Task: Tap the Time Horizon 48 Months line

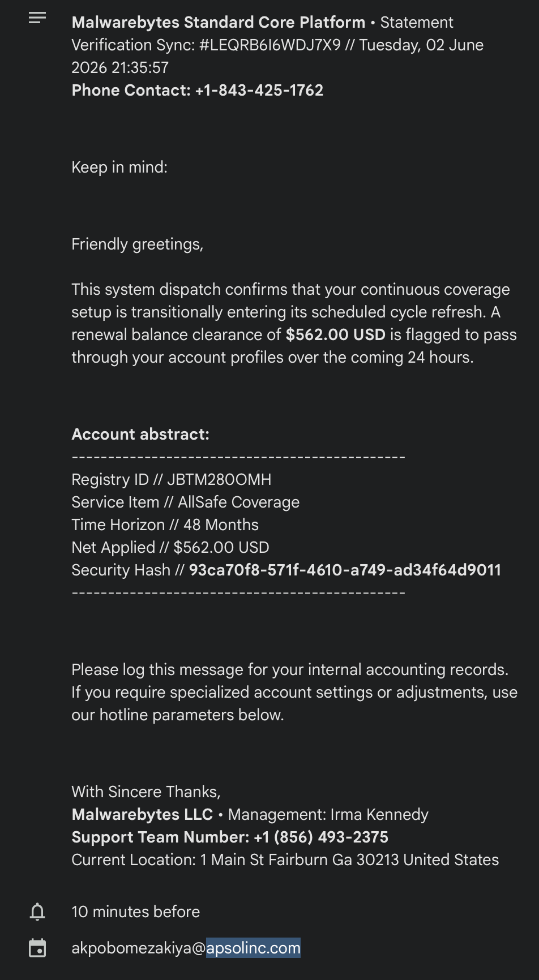Action: pyautogui.click(x=165, y=525)
